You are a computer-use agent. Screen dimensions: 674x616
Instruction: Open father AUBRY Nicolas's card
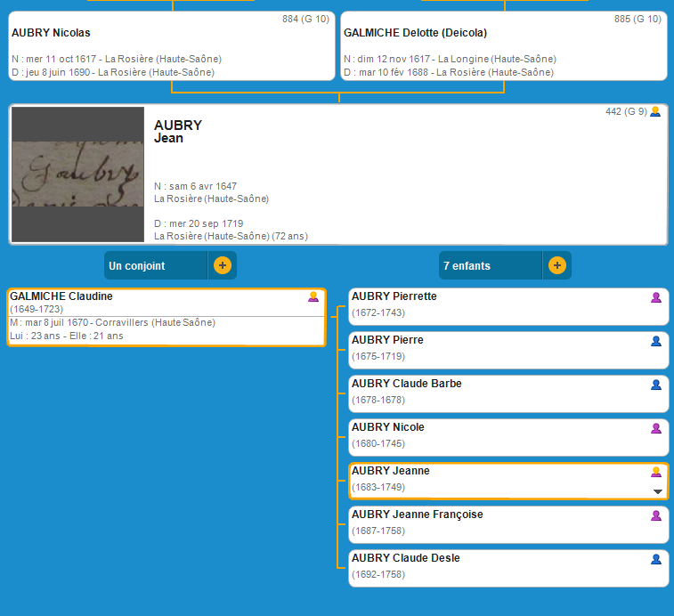point(172,45)
